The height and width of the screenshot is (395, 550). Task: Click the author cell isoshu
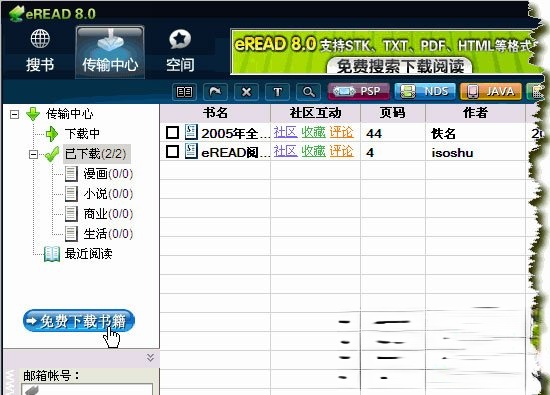(x=452, y=153)
